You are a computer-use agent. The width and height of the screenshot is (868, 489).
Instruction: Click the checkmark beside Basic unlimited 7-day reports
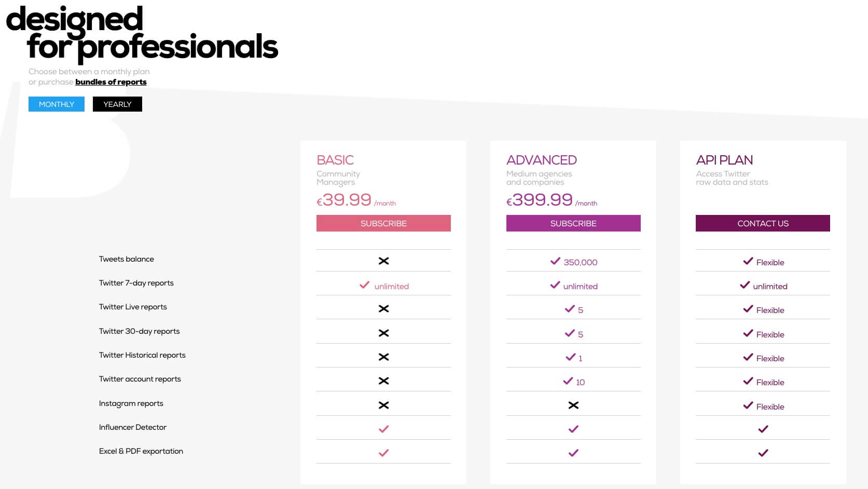pos(365,285)
